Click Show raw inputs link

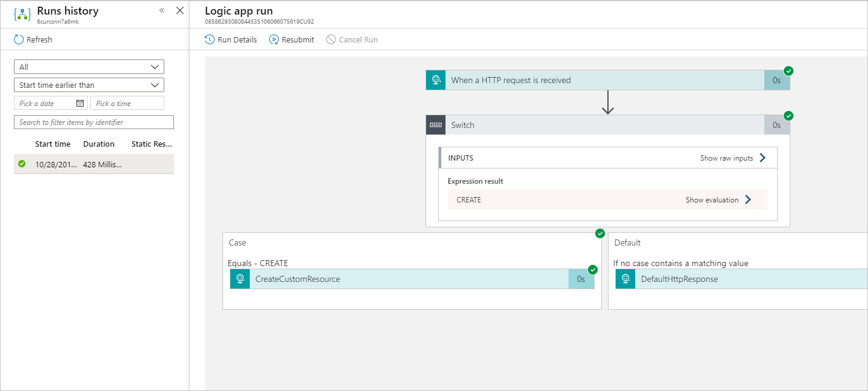pyautogui.click(x=726, y=158)
